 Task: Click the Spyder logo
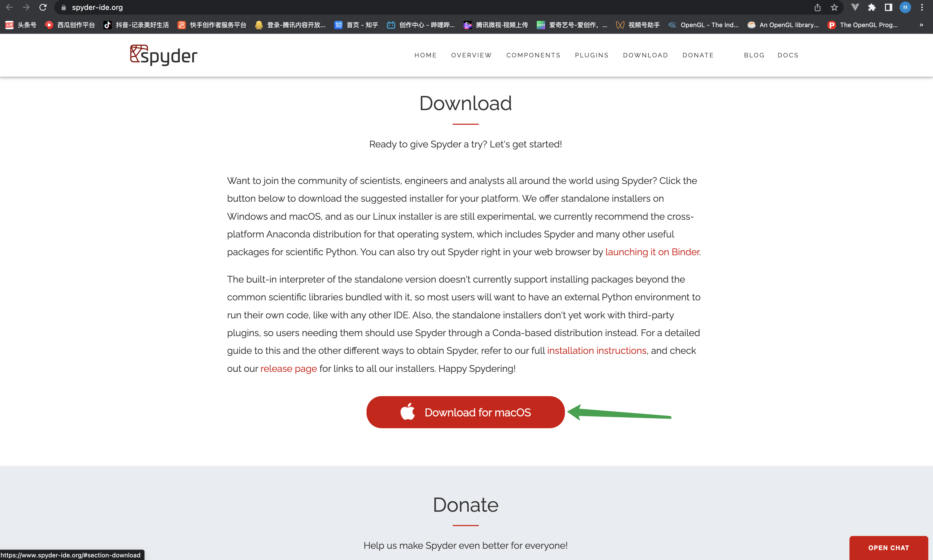tap(163, 55)
